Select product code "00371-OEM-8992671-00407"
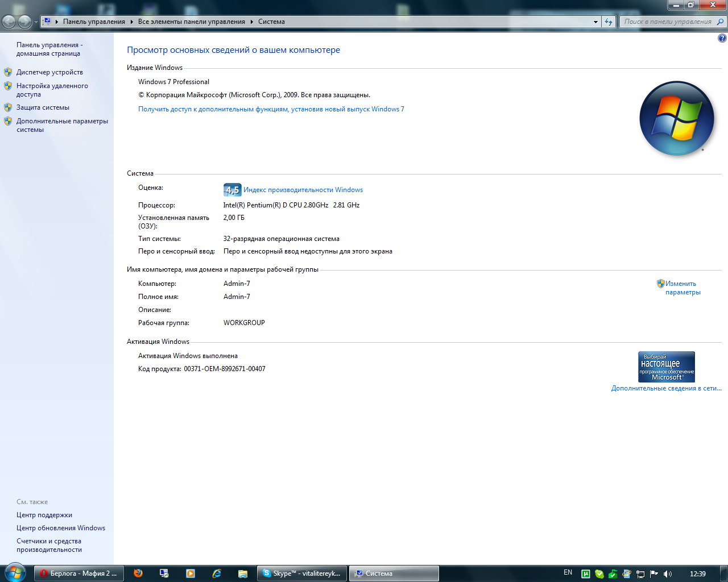This screenshot has width=728, height=582. pyautogui.click(x=225, y=369)
